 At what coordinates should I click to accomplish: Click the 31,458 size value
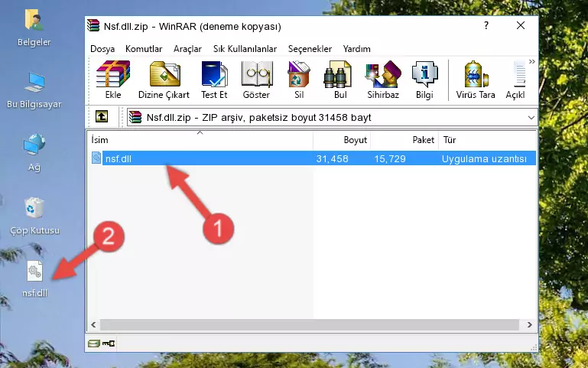333,158
